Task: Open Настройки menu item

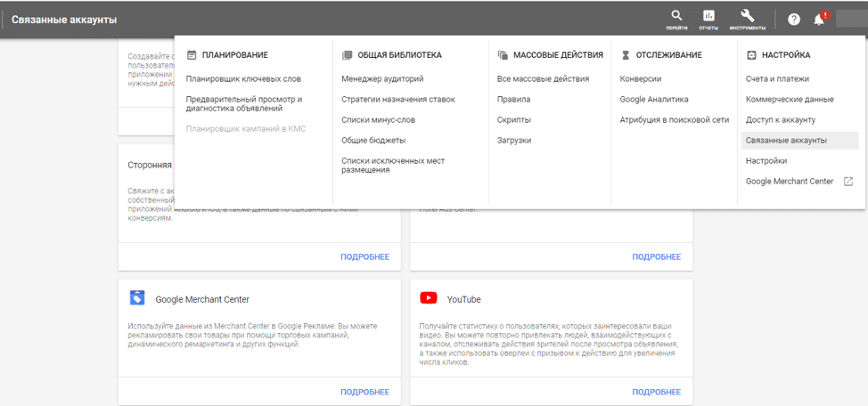Action: [x=766, y=161]
